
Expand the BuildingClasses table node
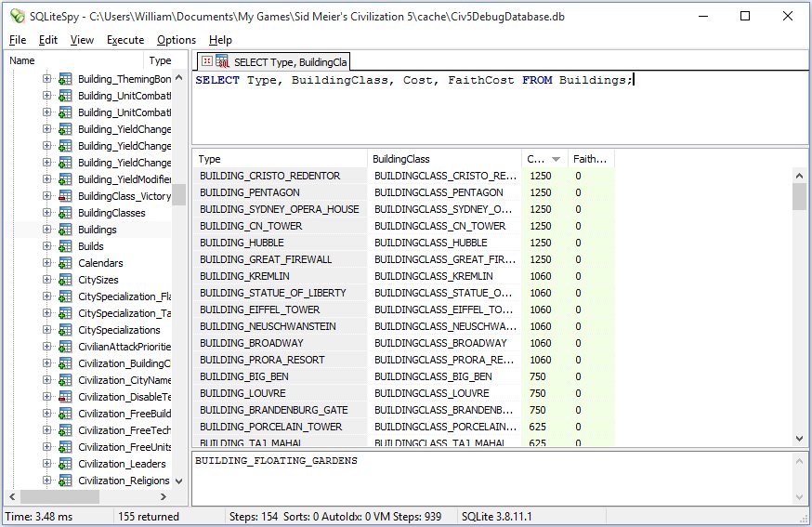(x=47, y=213)
